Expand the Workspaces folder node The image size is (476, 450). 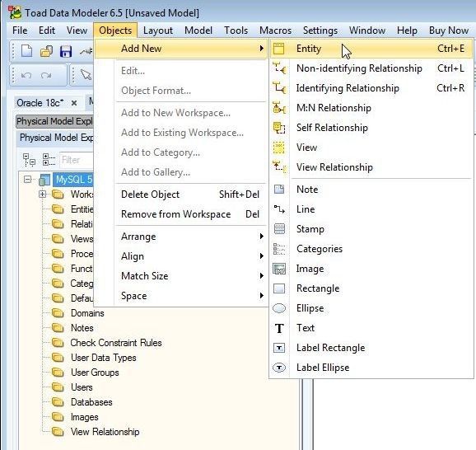click(x=43, y=195)
